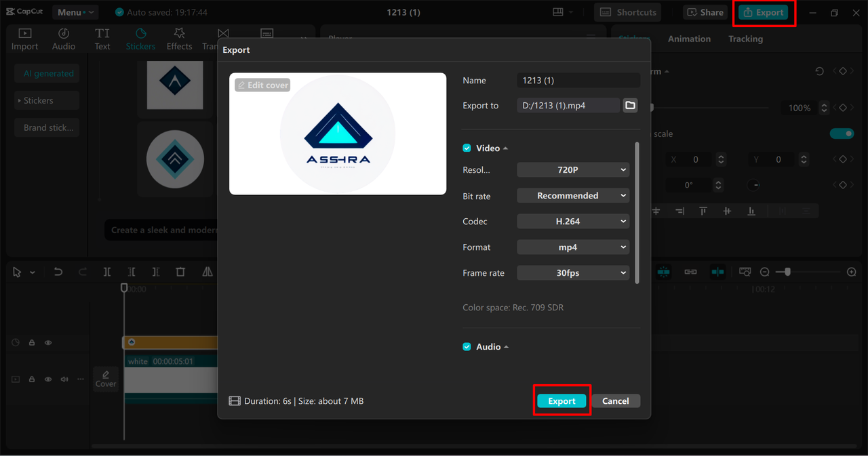Image resolution: width=868 pixels, height=456 pixels.
Task: Click Edit cover on preview thumbnail
Action: (x=262, y=85)
